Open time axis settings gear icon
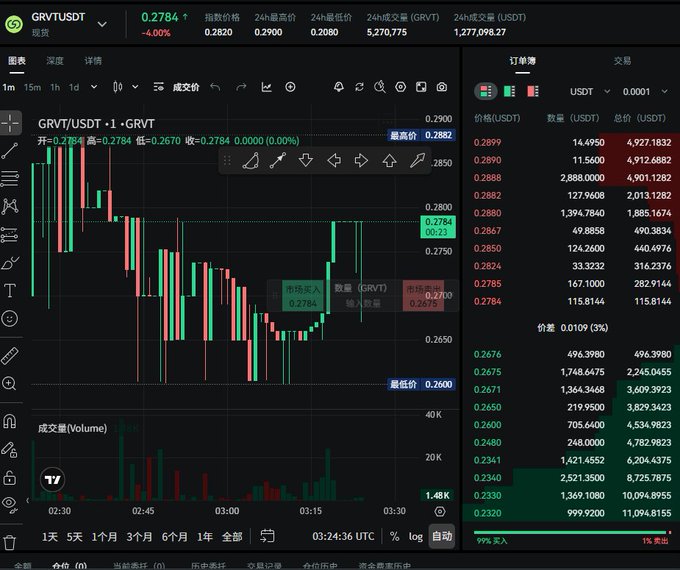680x570 pixels. click(x=440, y=511)
